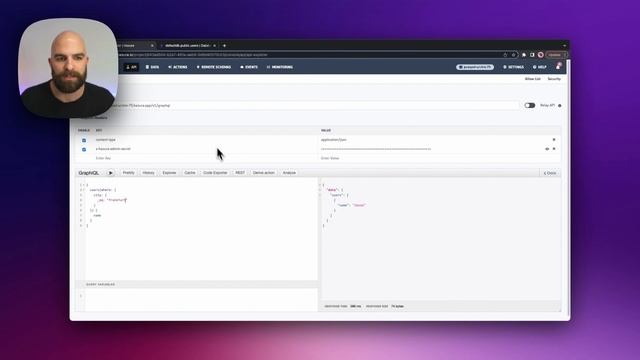Viewport: 640px width, 360px height.
Task: Click the application/json header value
Action: (x=333, y=140)
